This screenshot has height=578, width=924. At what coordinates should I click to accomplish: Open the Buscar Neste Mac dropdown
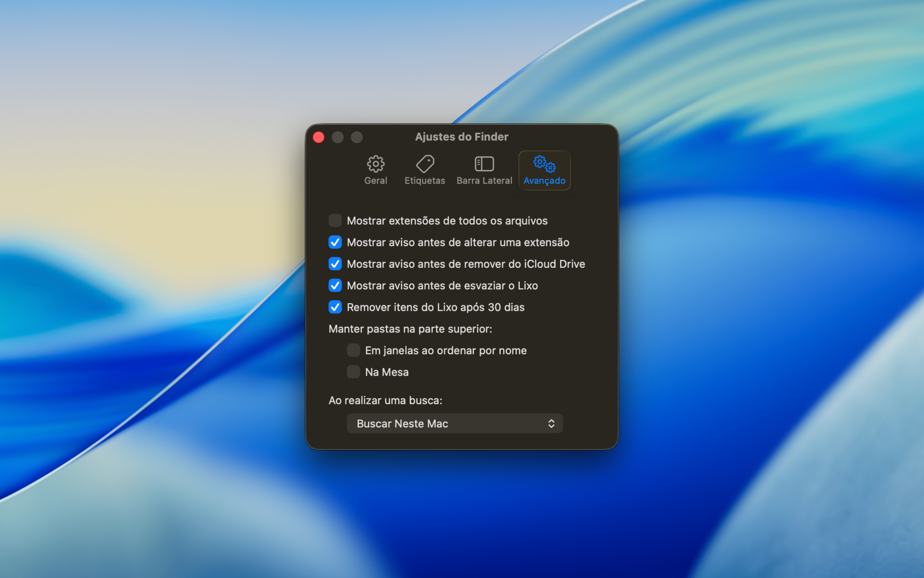click(454, 423)
